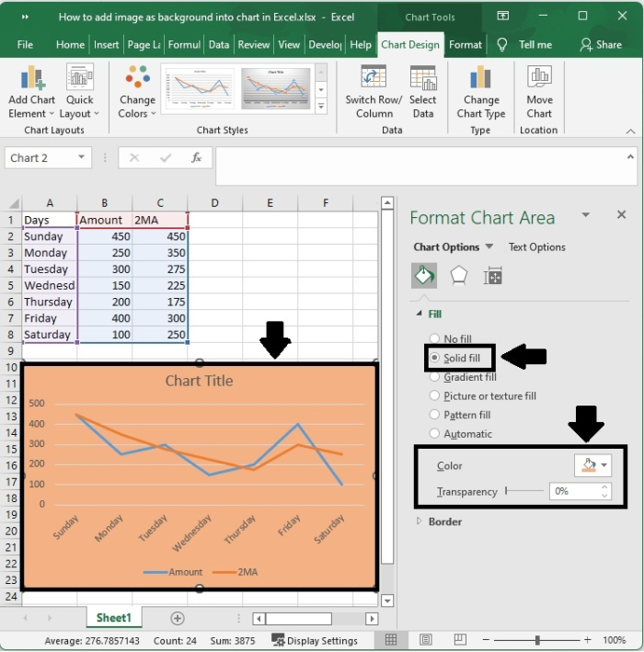Apply the second gray chart style thumbnail
Screen dimensions: 644x652
click(x=276, y=88)
